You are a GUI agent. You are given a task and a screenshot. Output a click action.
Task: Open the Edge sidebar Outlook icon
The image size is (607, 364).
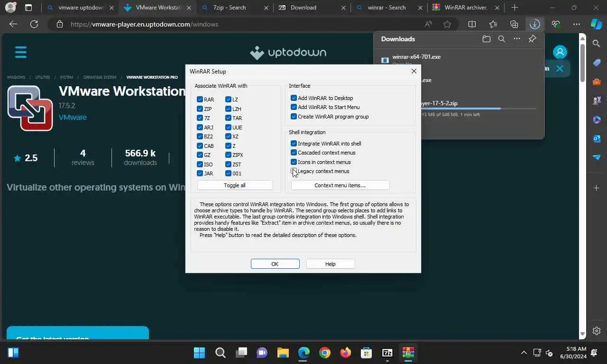click(597, 138)
